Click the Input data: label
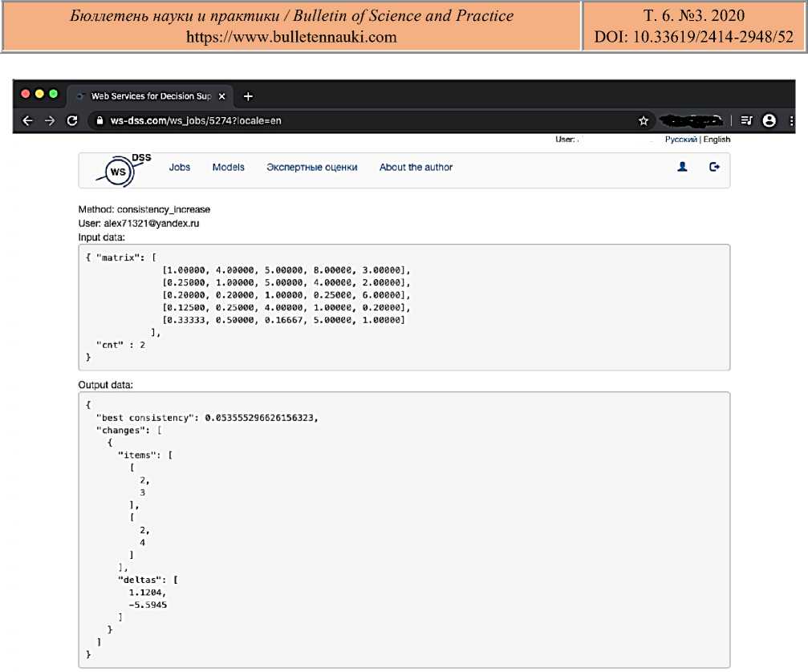This screenshot has width=808, height=672. [102, 237]
